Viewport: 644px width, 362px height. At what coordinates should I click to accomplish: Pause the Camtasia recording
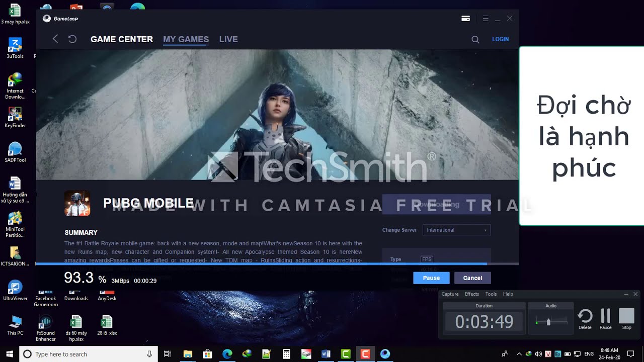606,319
